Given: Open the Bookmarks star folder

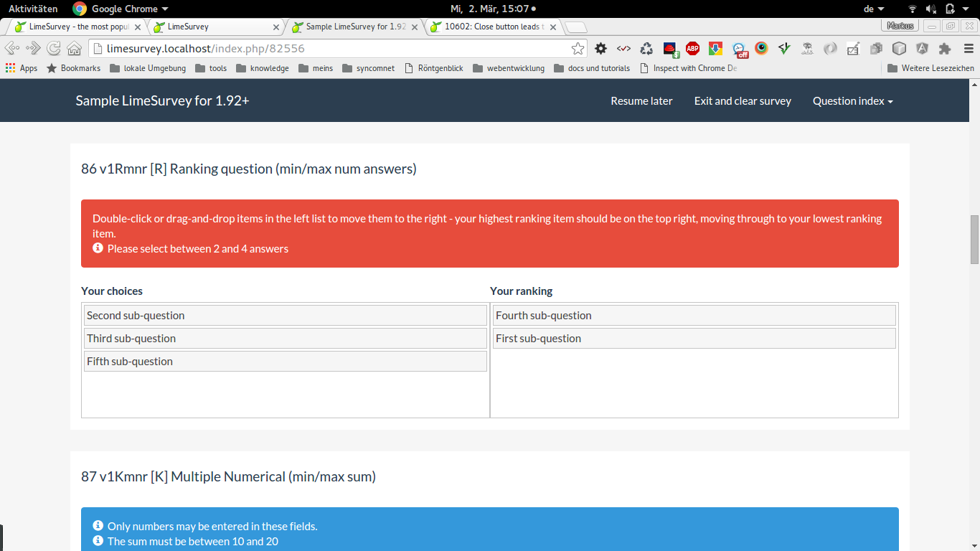Looking at the screenshot, I should [74, 68].
